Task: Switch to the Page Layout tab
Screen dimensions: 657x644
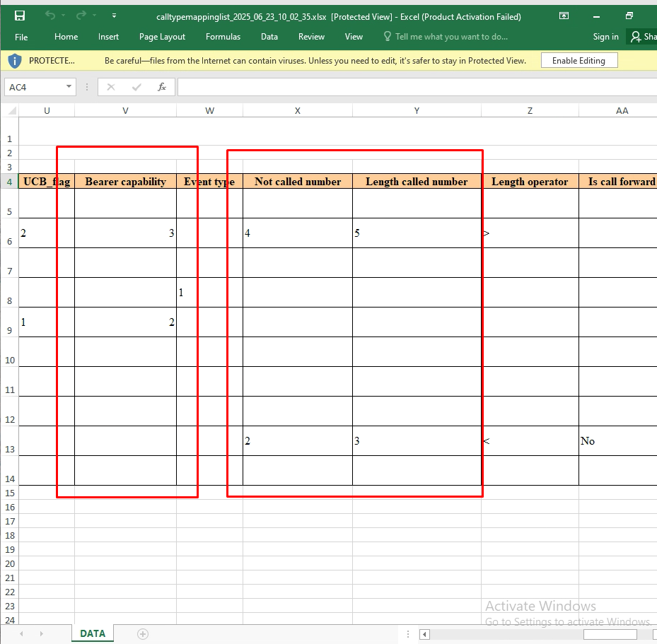Action: point(162,37)
